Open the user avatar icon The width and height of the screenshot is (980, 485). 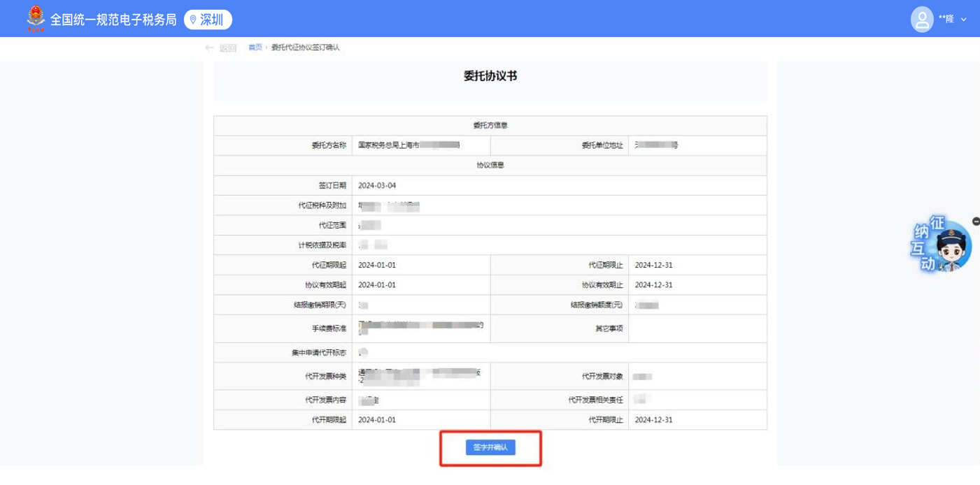click(922, 20)
